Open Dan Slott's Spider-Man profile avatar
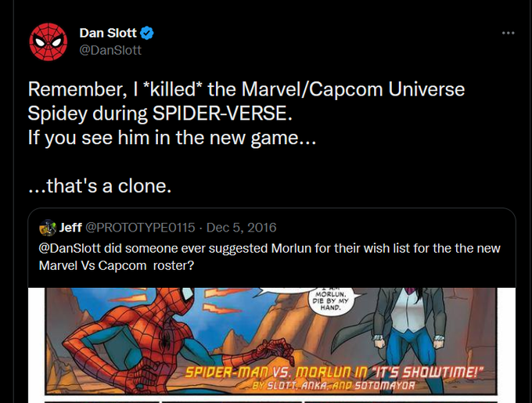This screenshot has width=532, height=403. (x=49, y=41)
